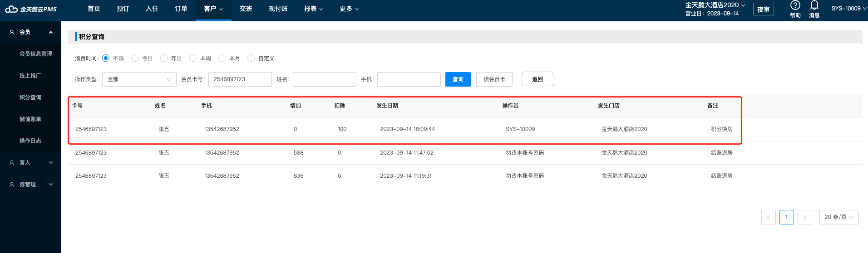The image size is (868, 253).
Task: Select page 1 in pagination
Action: click(787, 217)
